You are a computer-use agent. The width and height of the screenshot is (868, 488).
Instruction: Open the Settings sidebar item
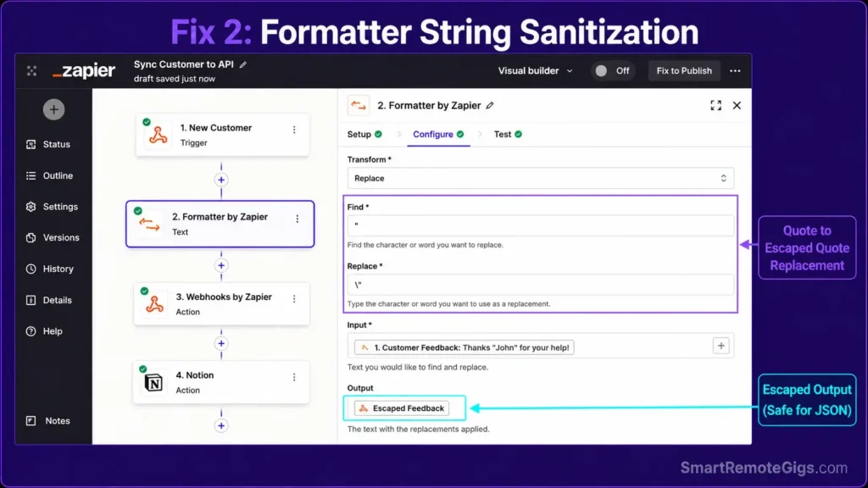pos(52,207)
